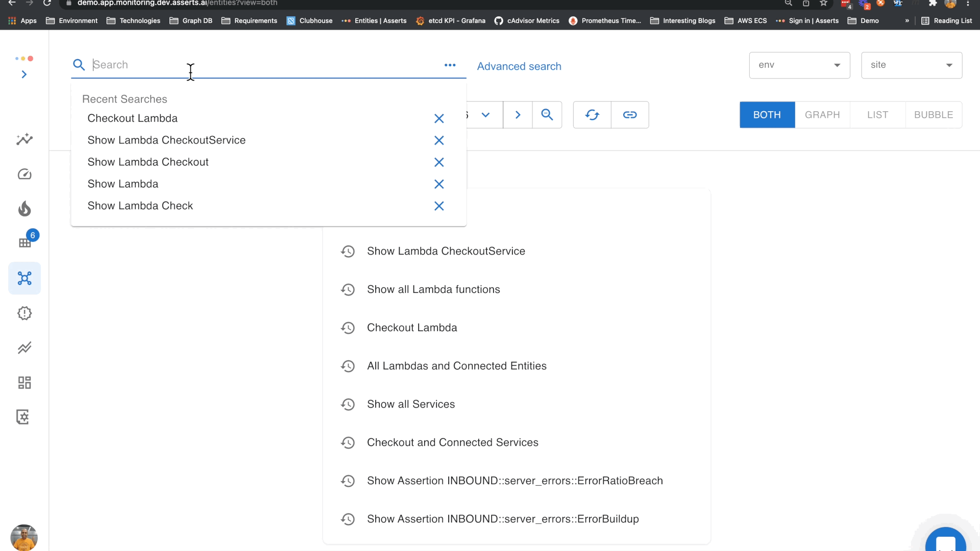Viewport: 980px width, 551px height.
Task: Remove Show Lambda Check from recent searches
Action: 439,206
